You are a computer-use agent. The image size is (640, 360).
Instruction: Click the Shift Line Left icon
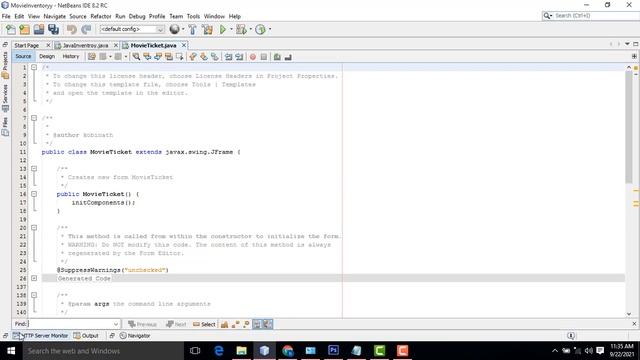pos(229,57)
